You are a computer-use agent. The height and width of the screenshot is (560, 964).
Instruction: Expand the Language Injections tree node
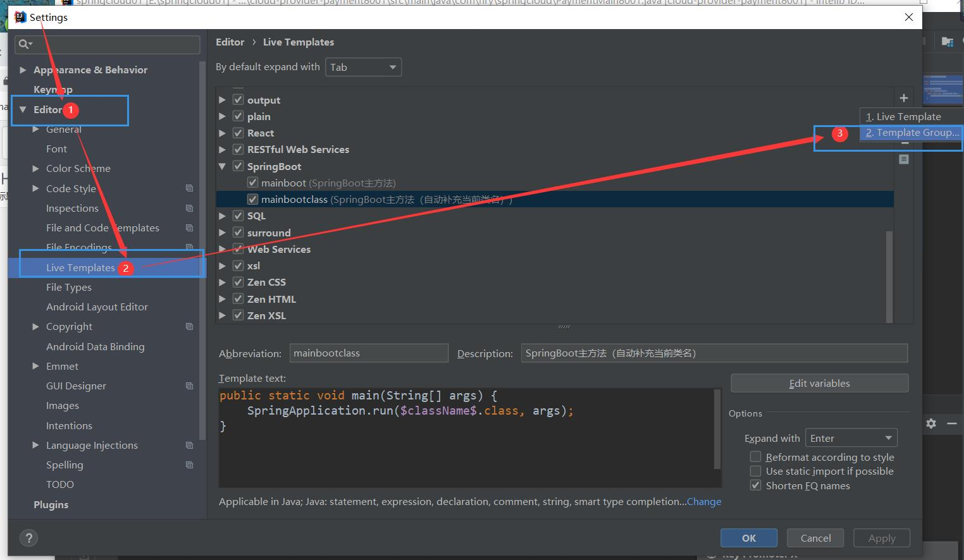tap(36, 445)
